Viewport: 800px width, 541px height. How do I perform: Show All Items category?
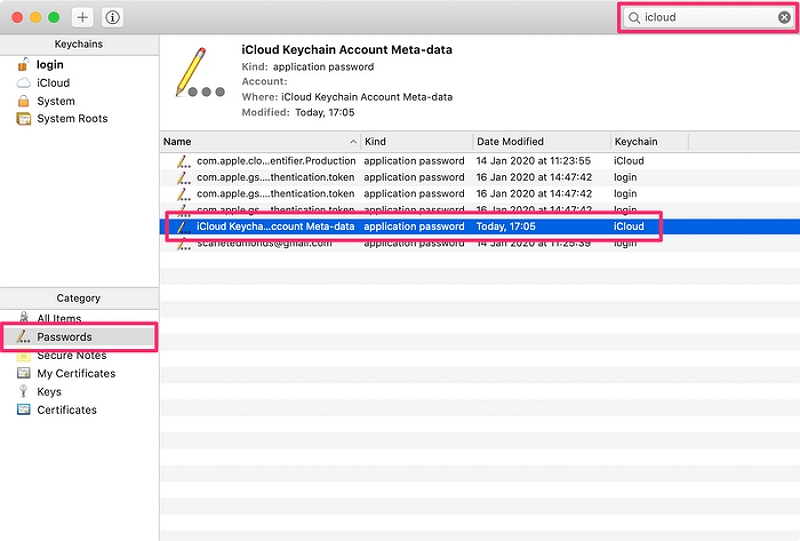pos(59,318)
